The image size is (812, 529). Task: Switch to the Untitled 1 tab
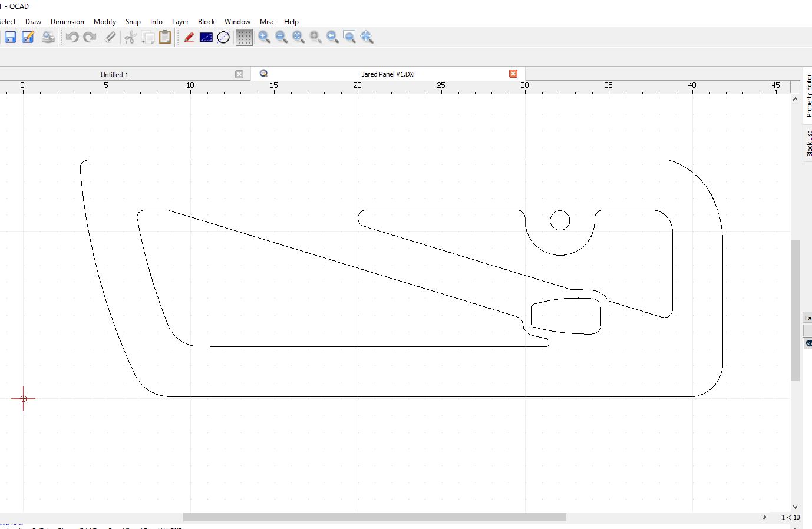tap(114, 75)
